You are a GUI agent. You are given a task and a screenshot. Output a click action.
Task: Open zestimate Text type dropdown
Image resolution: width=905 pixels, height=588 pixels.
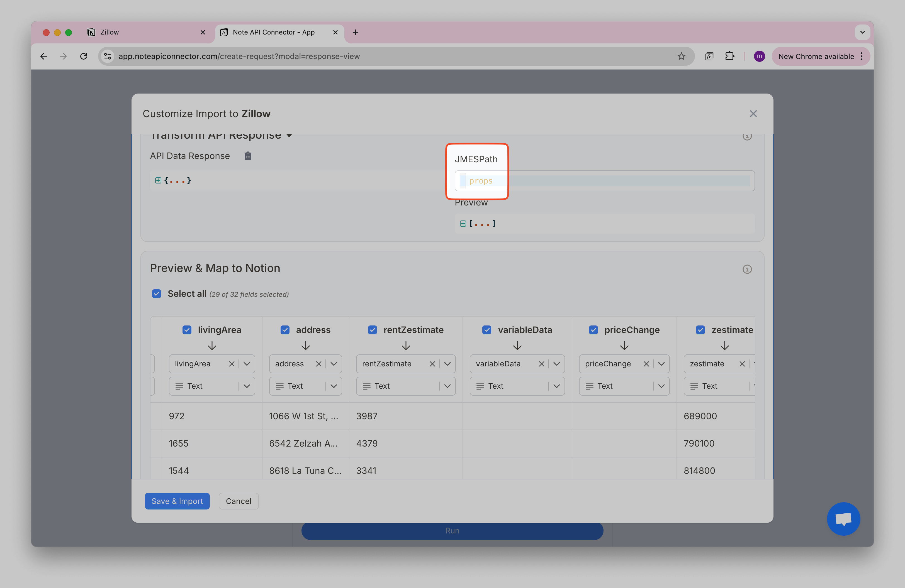(719, 386)
